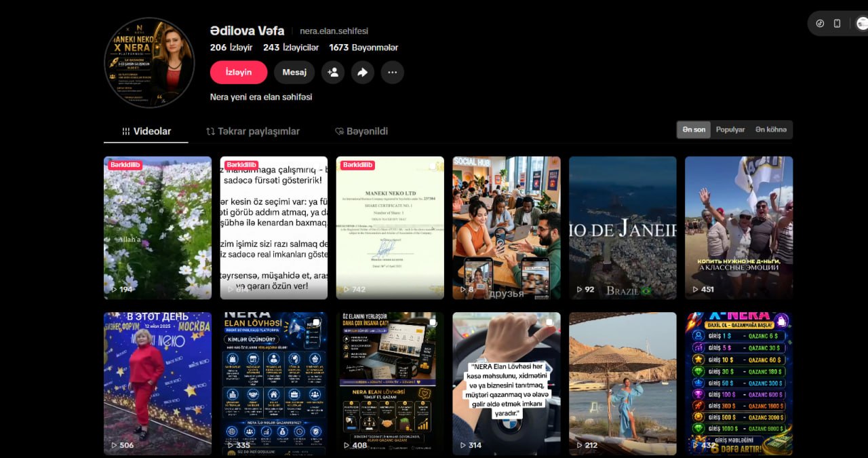Open the three-dots more options menu
This screenshot has width=868, height=458.
pos(393,72)
